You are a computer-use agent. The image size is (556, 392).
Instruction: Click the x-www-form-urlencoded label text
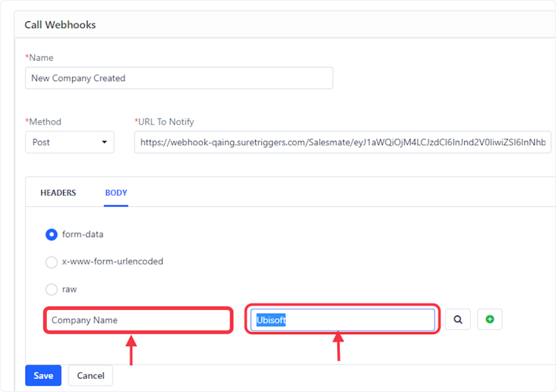(x=112, y=262)
